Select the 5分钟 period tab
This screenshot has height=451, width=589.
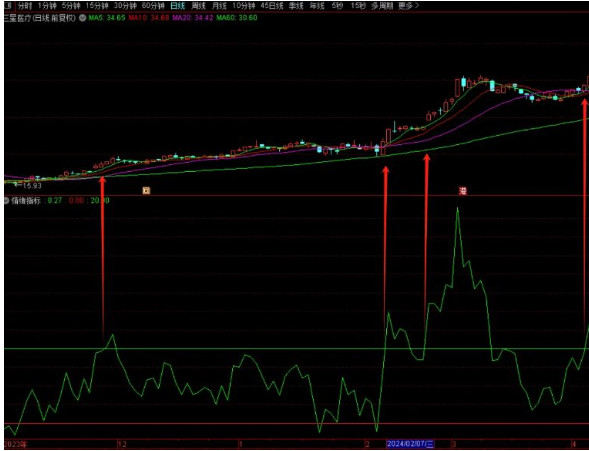pos(71,6)
